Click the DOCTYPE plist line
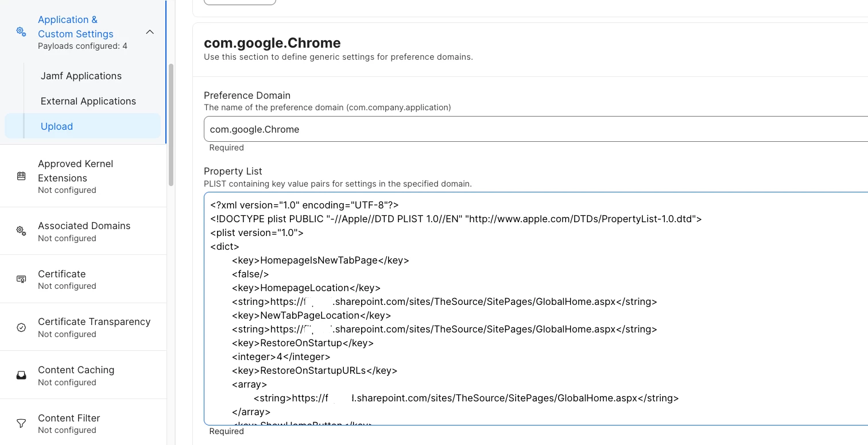 456,219
